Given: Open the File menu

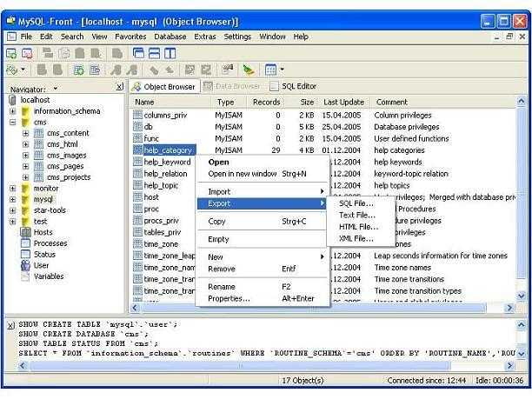Looking at the screenshot, I should point(26,37).
